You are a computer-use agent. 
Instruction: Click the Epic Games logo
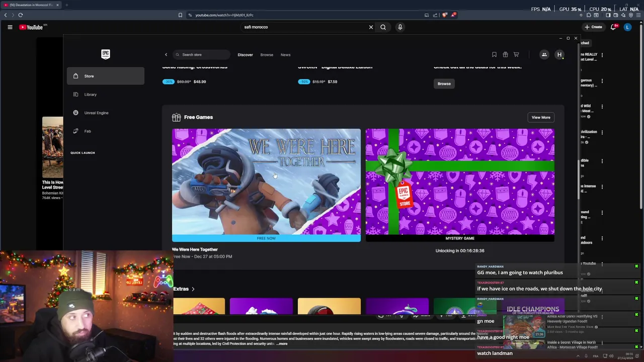[x=106, y=54]
